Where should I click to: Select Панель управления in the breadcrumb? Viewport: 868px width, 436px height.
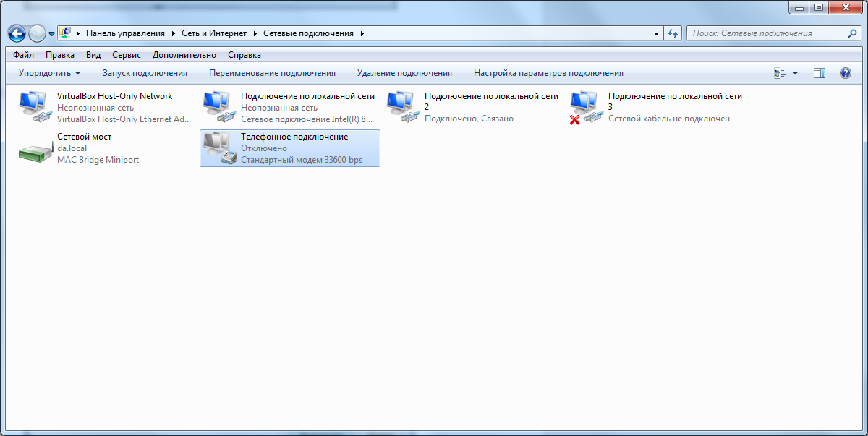[x=125, y=33]
